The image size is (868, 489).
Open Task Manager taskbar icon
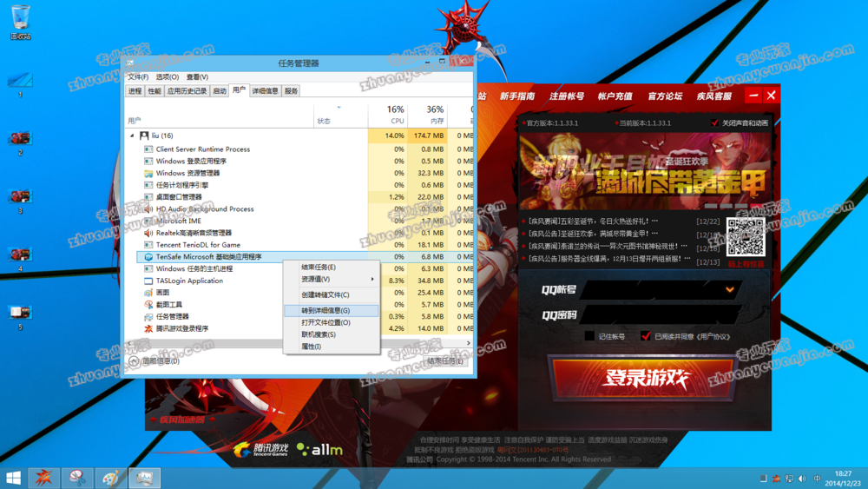tap(145, 478)
